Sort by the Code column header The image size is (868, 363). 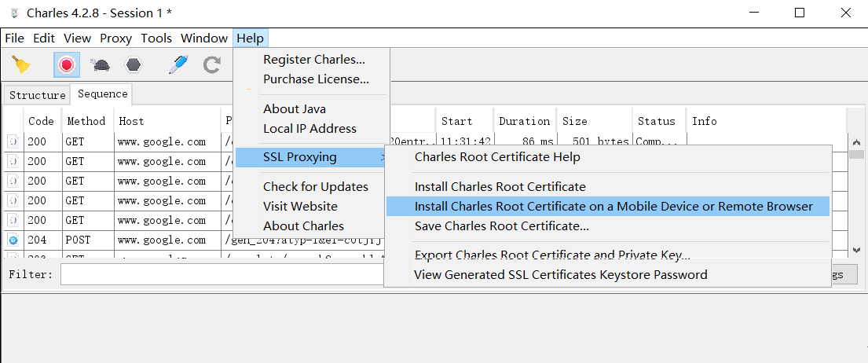click(42, 121)
